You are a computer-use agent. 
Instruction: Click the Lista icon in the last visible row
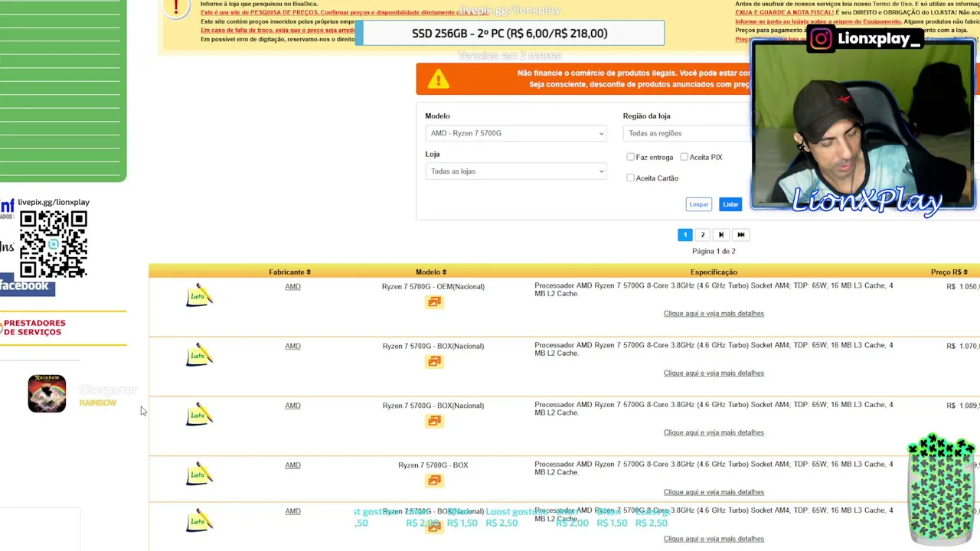[x=199, y=521]
